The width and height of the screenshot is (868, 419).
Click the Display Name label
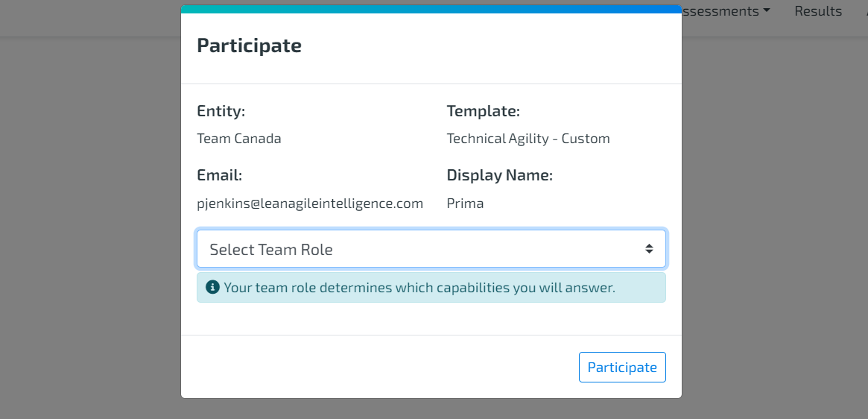point(500,176)
